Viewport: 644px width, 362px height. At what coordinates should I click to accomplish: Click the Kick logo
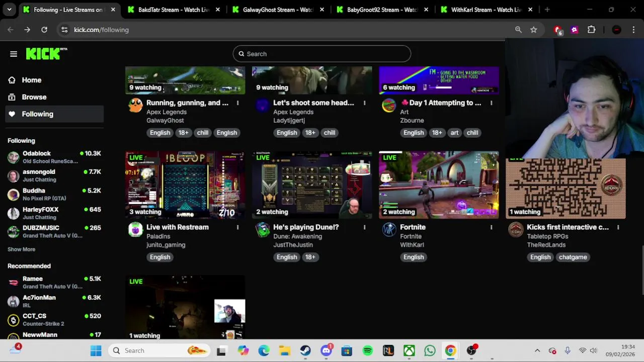[46, 53]
